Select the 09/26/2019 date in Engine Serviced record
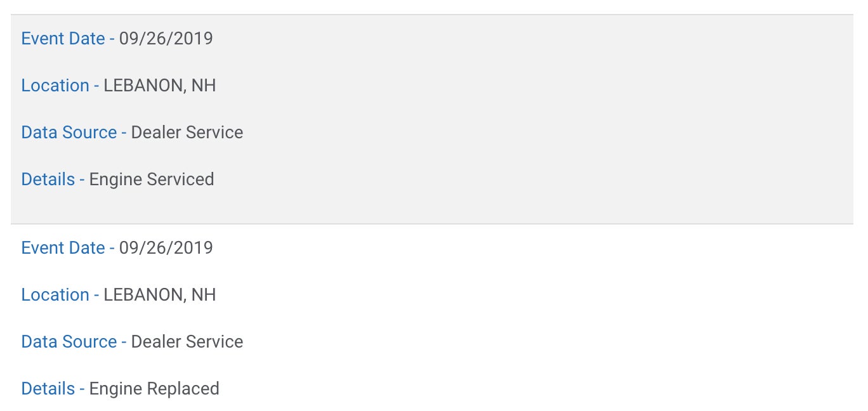The height and width of the screenshot is (411, 868). (166, 39)
